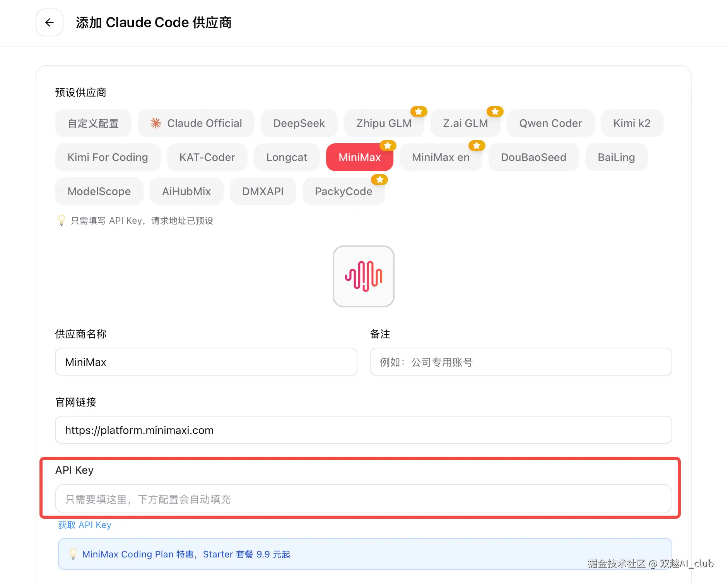Select the DMXAPI preset

(x=263, y=191)
